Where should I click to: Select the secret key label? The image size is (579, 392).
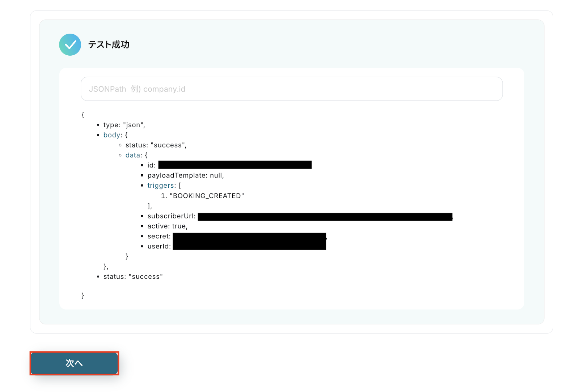(x=159, y=236)
